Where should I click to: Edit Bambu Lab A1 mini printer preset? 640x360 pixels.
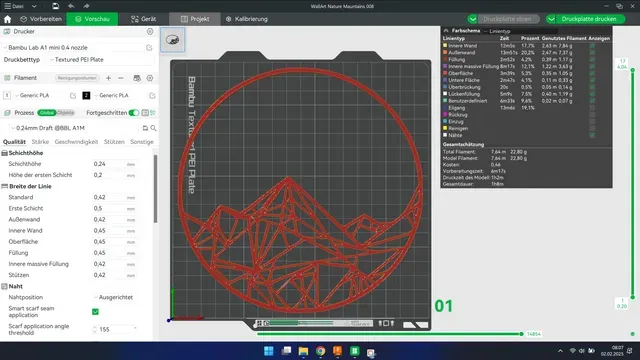(149, 48)
